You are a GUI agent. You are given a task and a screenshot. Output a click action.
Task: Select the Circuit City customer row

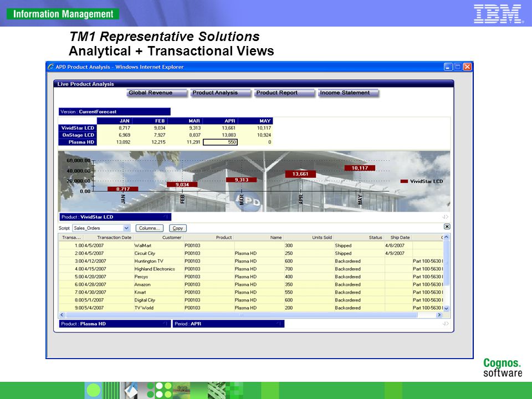click(250, 253)
